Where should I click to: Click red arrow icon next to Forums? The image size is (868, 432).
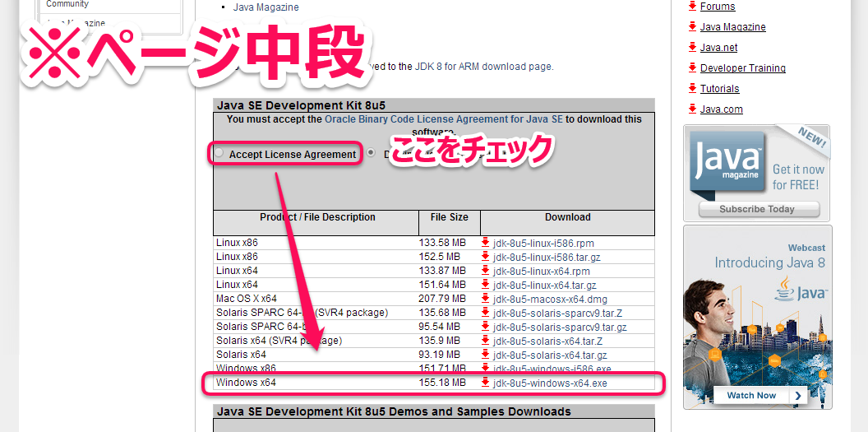[692, 6]
